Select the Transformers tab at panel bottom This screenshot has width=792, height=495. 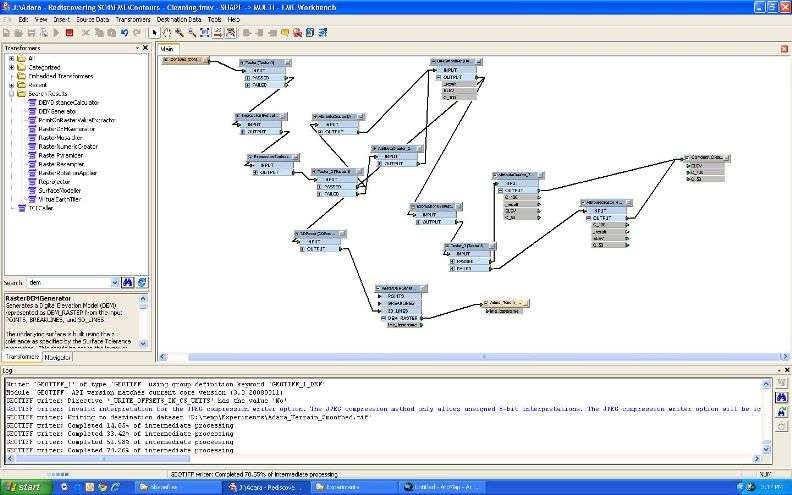(23, 357)
